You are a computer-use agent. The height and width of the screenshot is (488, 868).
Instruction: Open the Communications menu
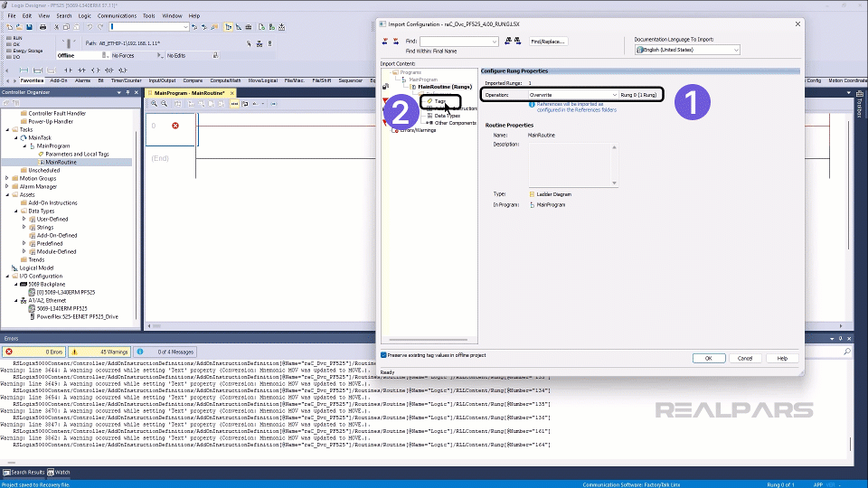point(117,16)
